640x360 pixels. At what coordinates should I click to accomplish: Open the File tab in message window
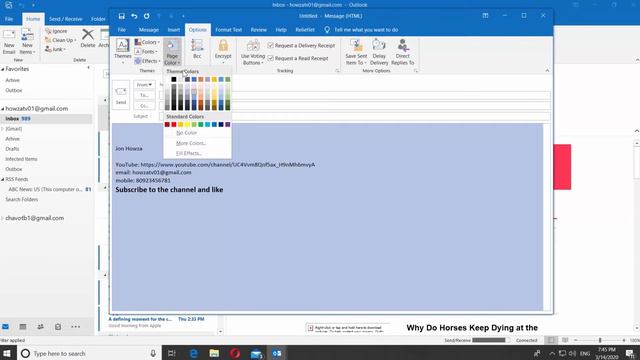click(122, 30)
